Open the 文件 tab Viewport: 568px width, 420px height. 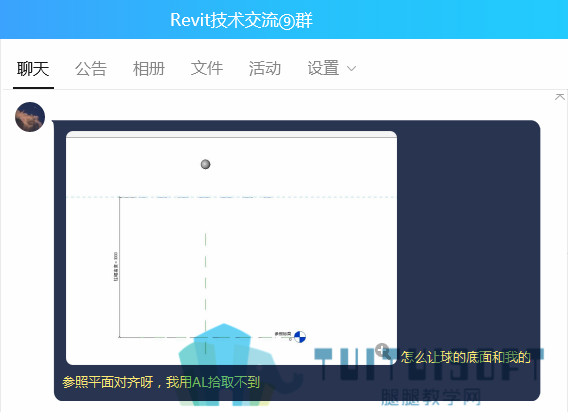207,68
